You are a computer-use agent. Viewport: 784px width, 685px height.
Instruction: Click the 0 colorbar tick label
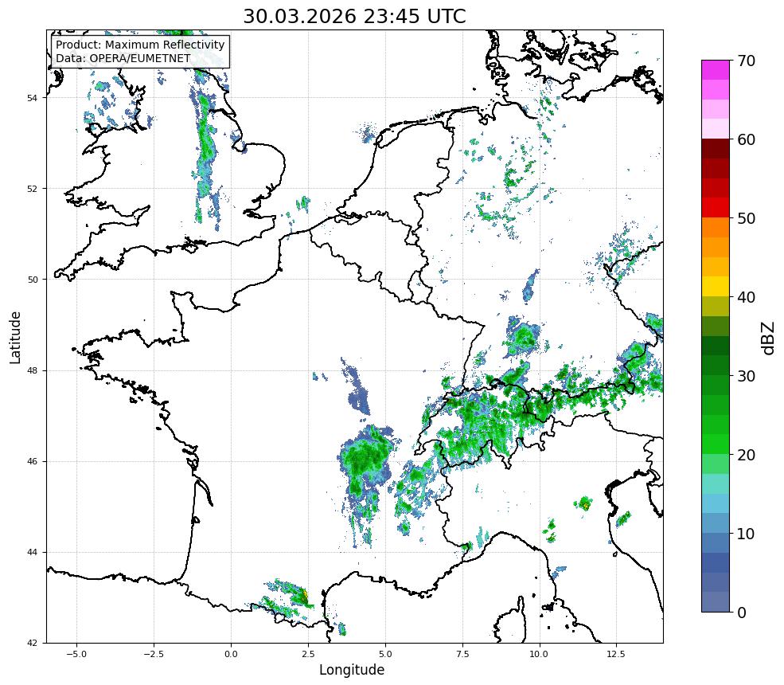tap(742, 613)
